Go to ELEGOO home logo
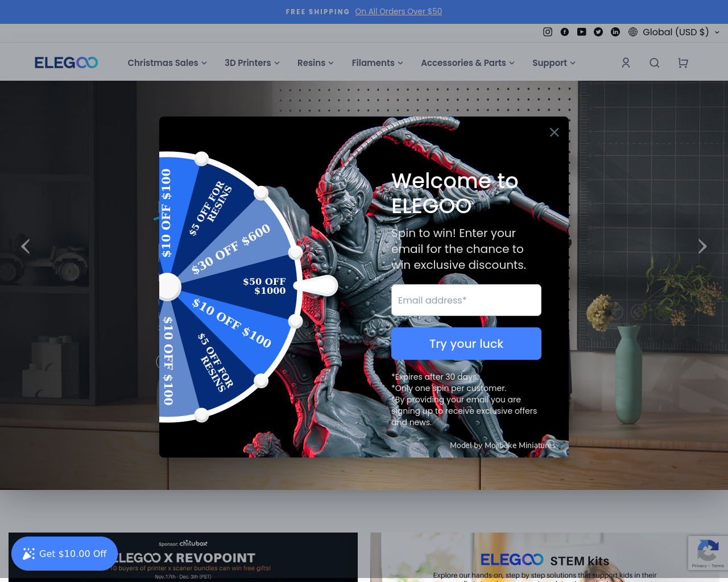The image size is (728, 582). [66, 63]
